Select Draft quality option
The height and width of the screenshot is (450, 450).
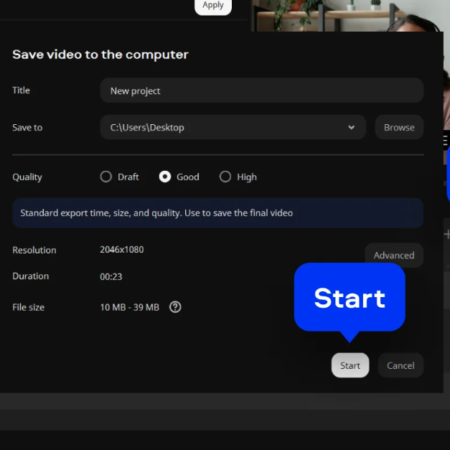[106, 177]
